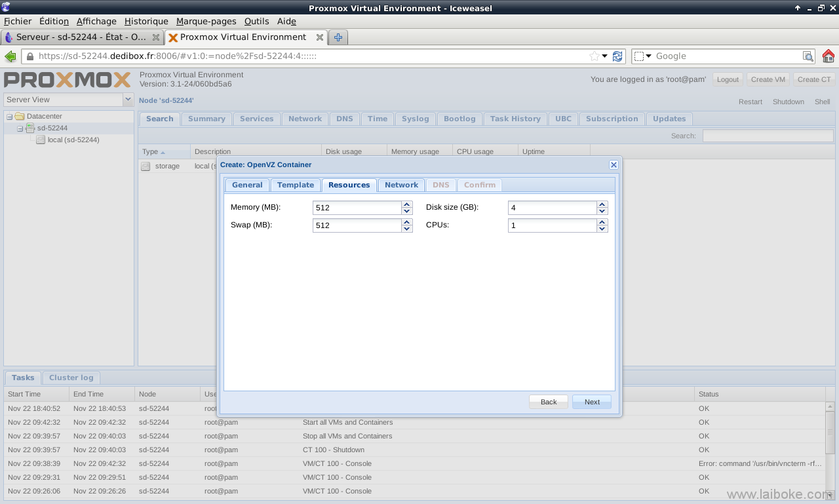Switch to the General tab in dialog
Screen dimensions: 839x504
[x=247, y=185]
